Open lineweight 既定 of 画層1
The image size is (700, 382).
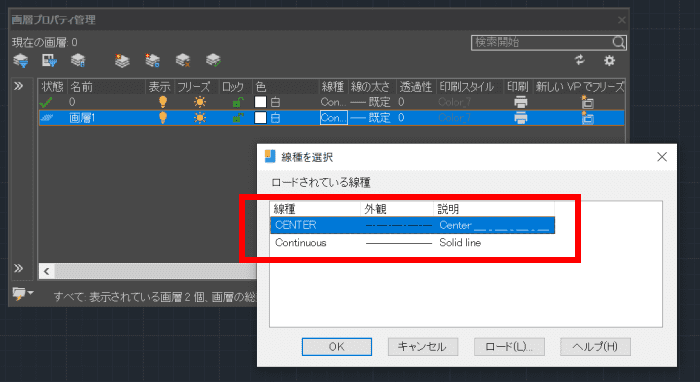pyautogui.click(x=370, y=118)
